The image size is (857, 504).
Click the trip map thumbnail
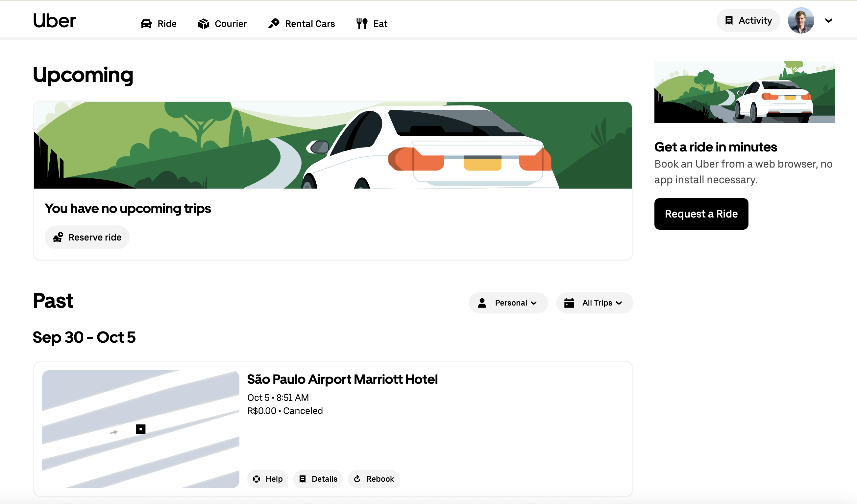point(140,429)
